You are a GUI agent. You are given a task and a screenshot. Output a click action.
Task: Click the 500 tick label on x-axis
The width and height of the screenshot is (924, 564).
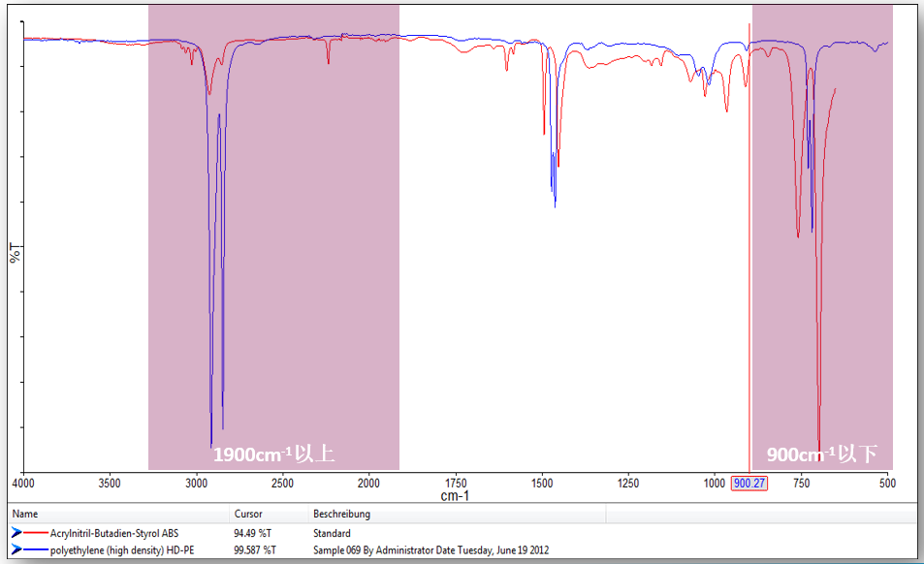pyautogui.click(x=887, y=484)
